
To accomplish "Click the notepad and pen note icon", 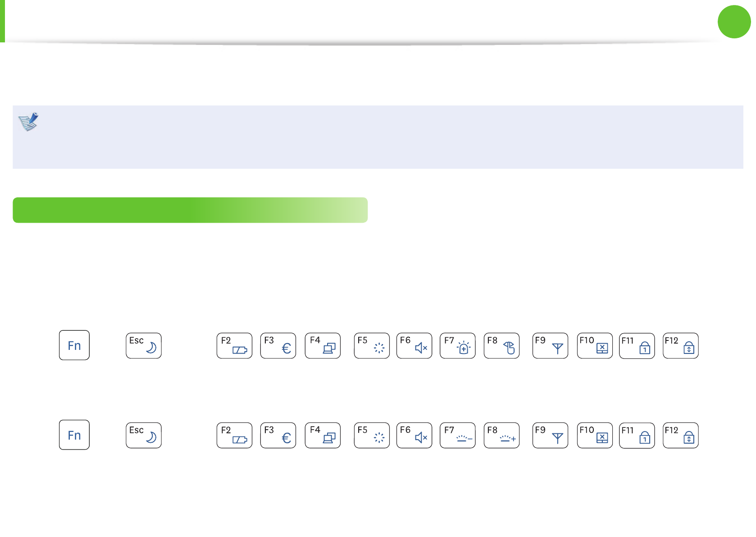I will (28, 121).
